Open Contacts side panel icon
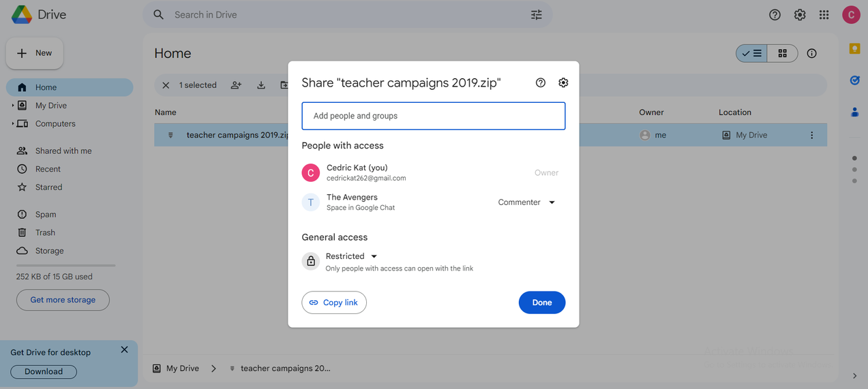Viewport: 868px width, 389px height. tap(854, 112)
